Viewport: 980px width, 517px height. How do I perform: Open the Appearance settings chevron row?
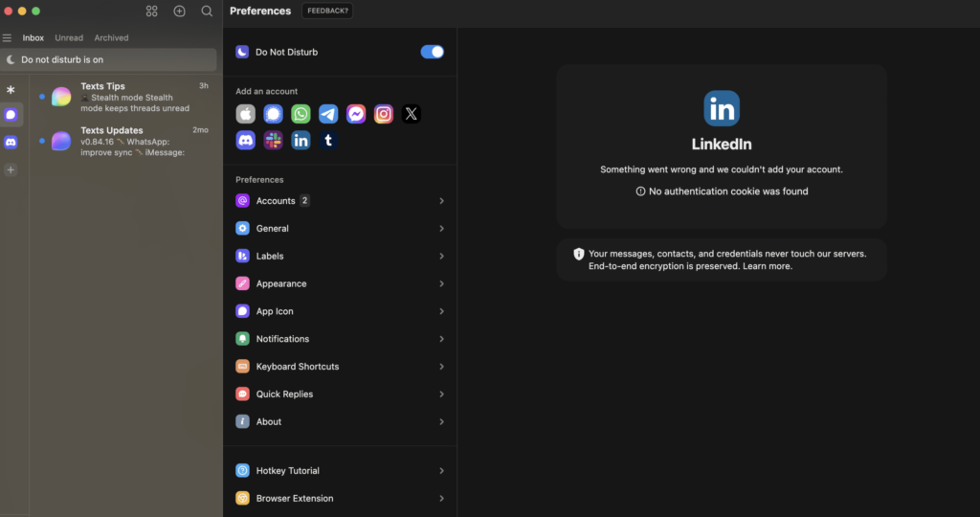point(340,284)
